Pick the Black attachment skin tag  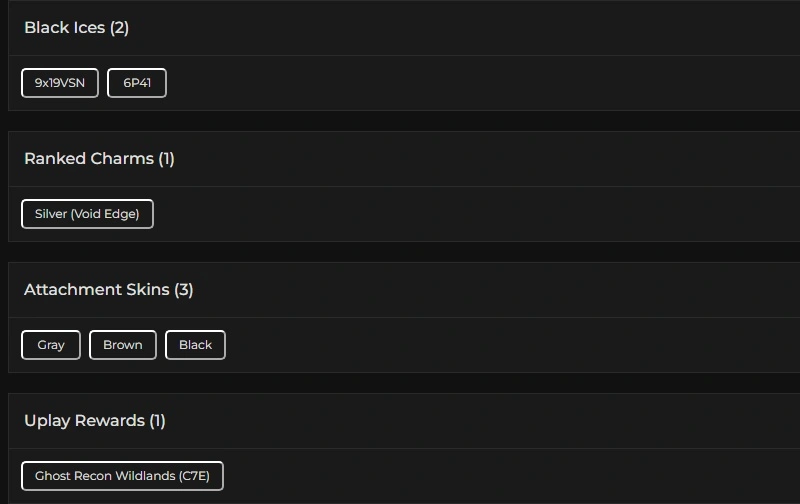(195, 345)
